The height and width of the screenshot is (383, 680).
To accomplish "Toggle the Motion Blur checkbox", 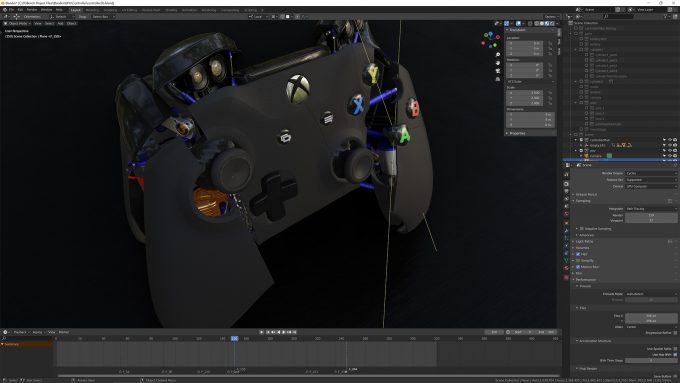I will click(578, 267).
